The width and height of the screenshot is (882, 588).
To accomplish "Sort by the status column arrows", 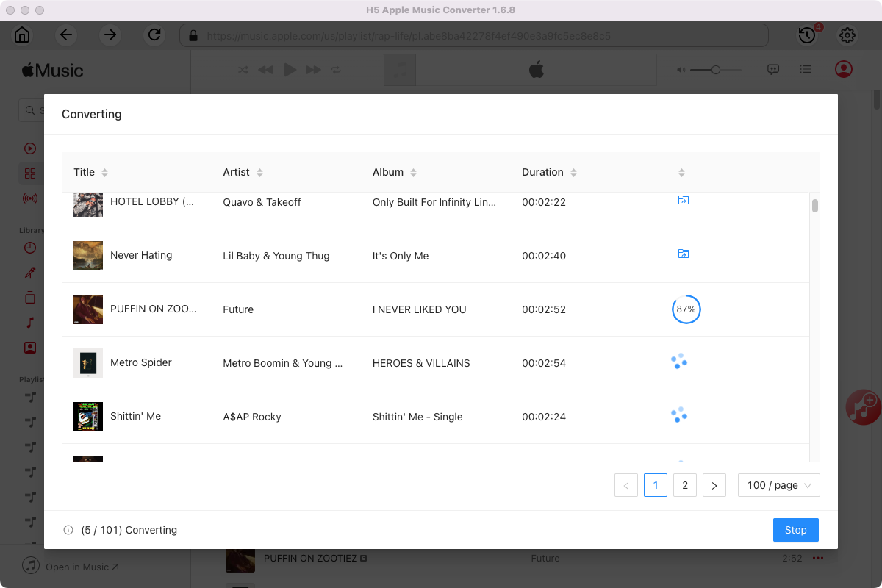I will tap(681, 173).
